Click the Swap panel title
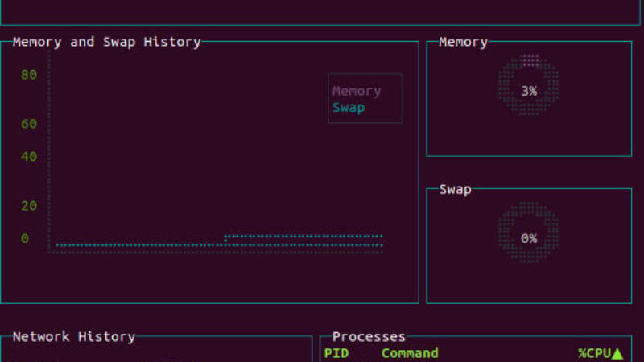Viewport: 644px width, 362px height. tap(455, 190)
